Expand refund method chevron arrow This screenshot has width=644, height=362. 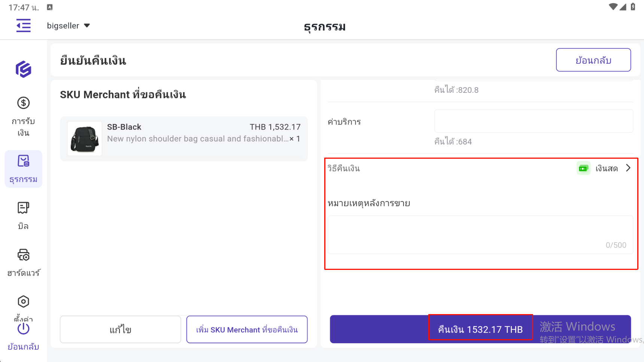coord(628,168)
